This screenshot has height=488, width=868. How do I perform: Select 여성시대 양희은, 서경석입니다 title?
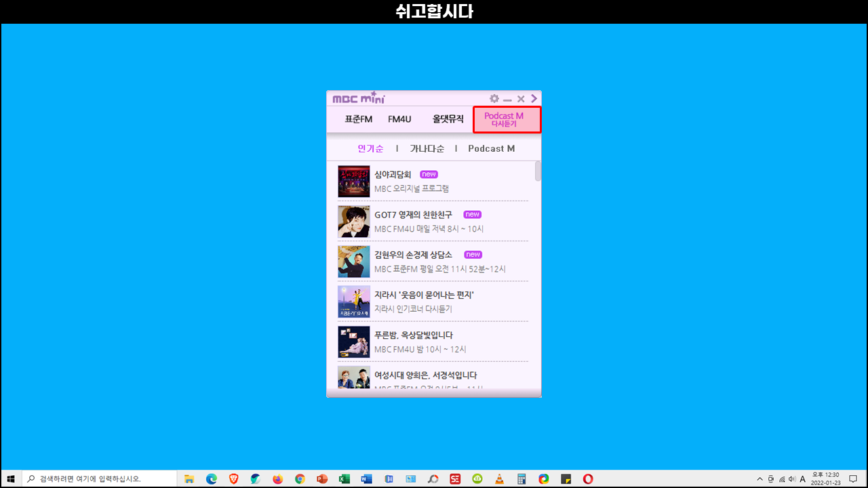pos(426,375)
